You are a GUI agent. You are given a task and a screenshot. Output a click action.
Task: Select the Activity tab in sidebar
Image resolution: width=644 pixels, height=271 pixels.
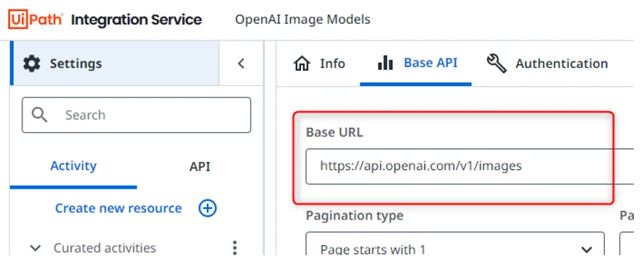[73, 166]
